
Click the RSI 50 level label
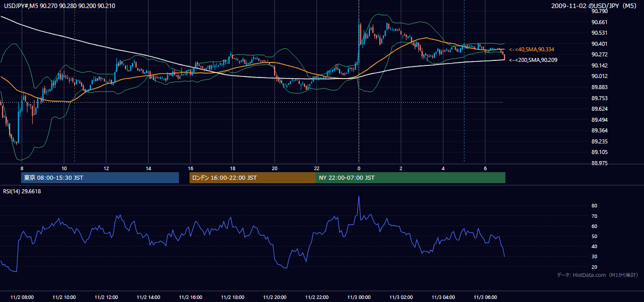pos(594,236)
